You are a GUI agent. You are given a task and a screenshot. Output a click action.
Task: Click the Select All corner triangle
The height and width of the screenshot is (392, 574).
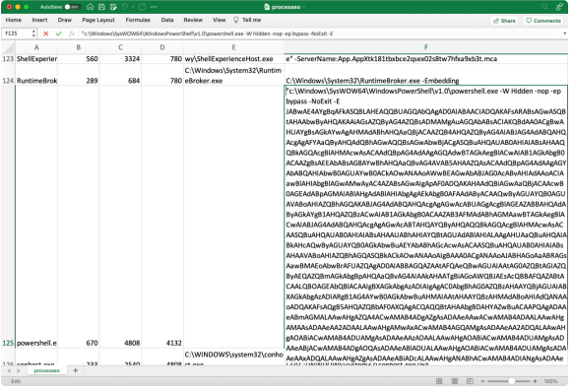8,47
